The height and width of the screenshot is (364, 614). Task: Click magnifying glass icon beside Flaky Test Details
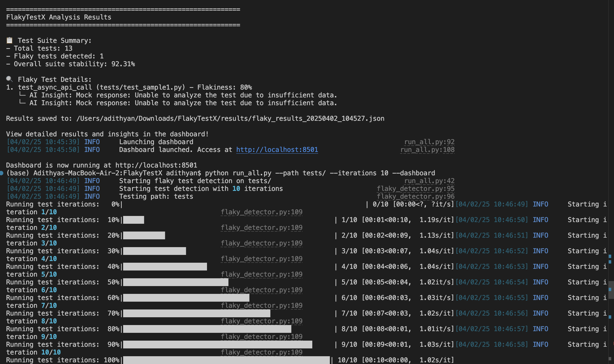point(9,79)
